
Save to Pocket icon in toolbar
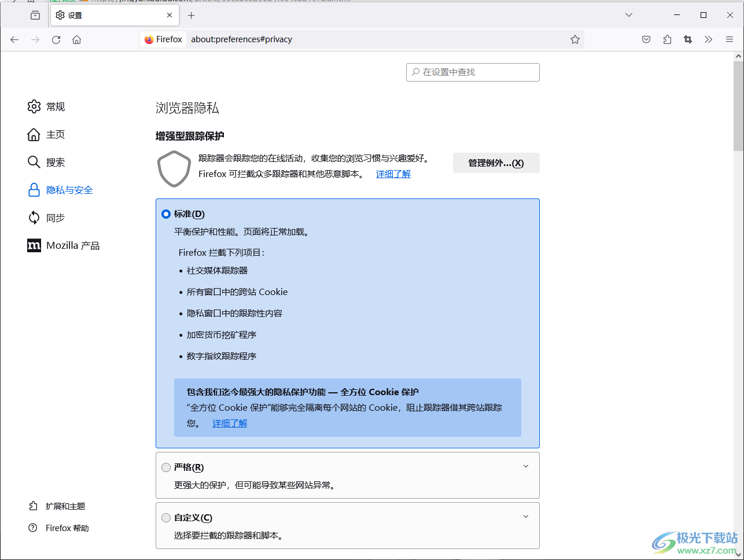coord(646,39)
